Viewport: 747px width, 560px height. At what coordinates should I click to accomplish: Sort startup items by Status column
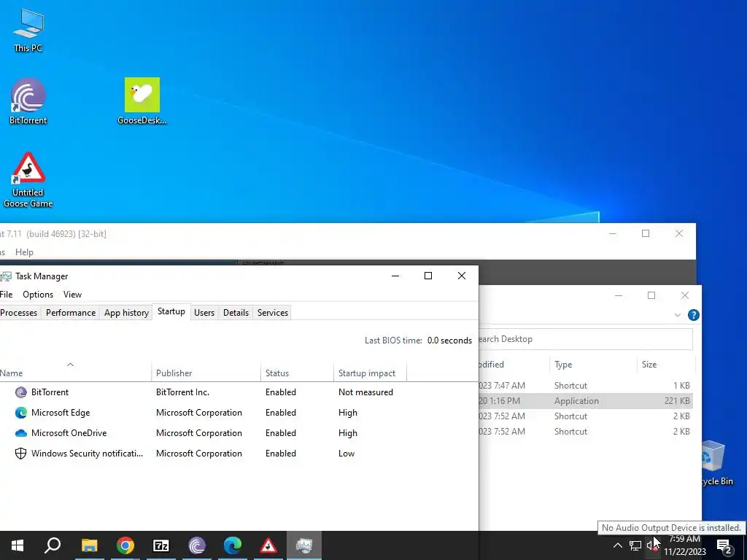tap(297, 373)
